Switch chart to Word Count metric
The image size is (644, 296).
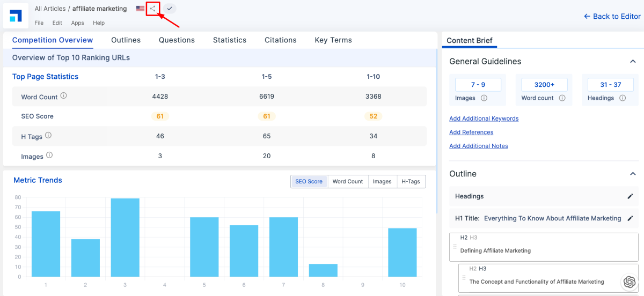click(348, 182)
